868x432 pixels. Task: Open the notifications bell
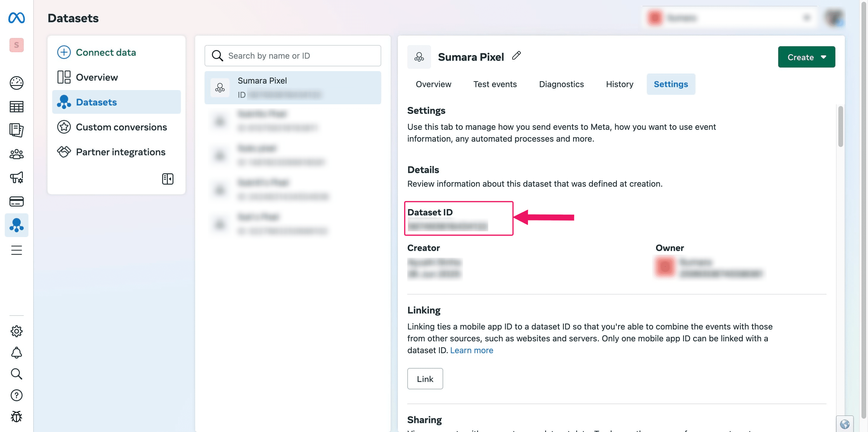pyautogui.click(x=16, y=353)
